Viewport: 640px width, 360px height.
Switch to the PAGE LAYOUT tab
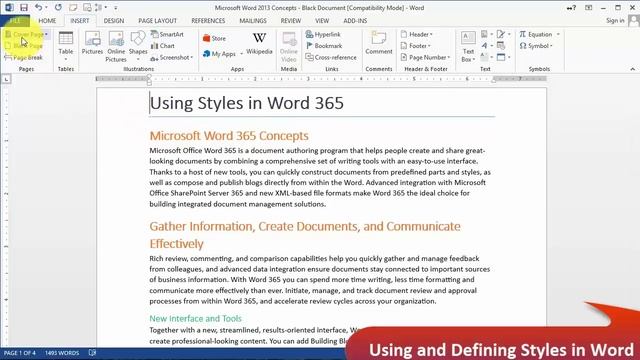[157, 21]
